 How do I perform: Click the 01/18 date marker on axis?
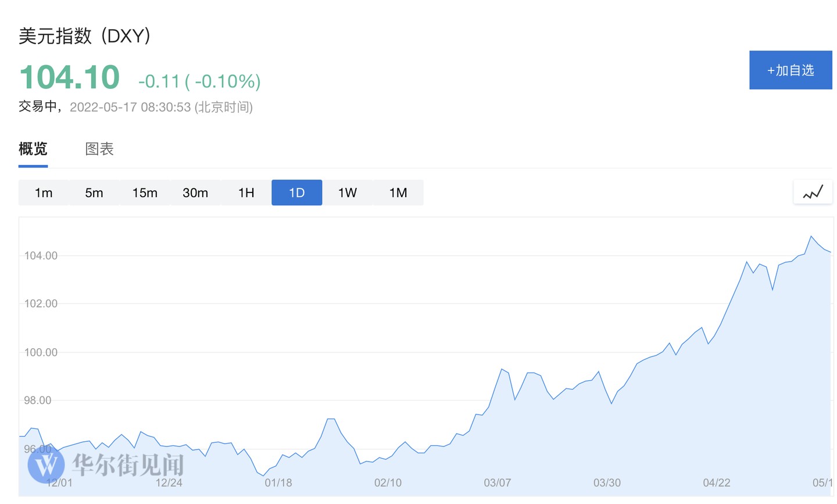pos(278,483)
